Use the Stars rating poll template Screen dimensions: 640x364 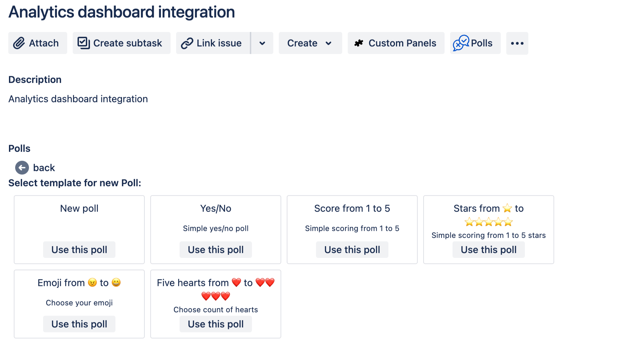click(x=488, y=249)
